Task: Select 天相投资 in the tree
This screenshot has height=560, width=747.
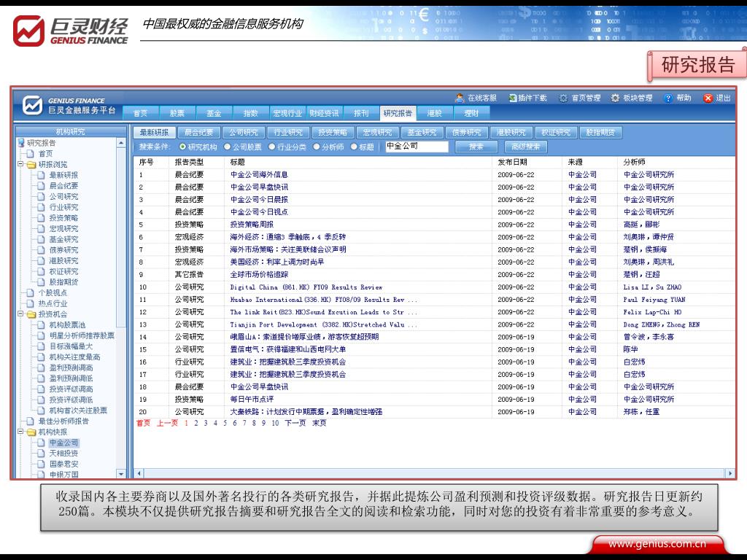Action: point(64,454)
